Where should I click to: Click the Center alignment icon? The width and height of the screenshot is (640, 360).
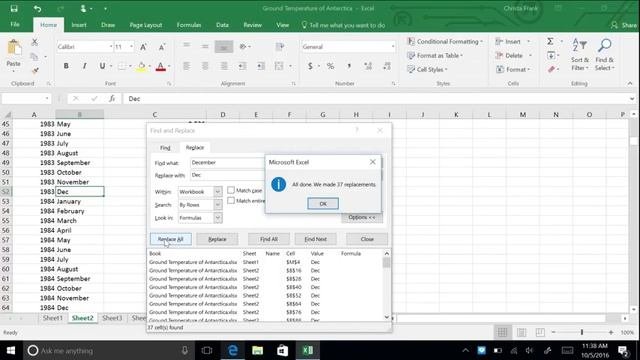click(205, 66)
